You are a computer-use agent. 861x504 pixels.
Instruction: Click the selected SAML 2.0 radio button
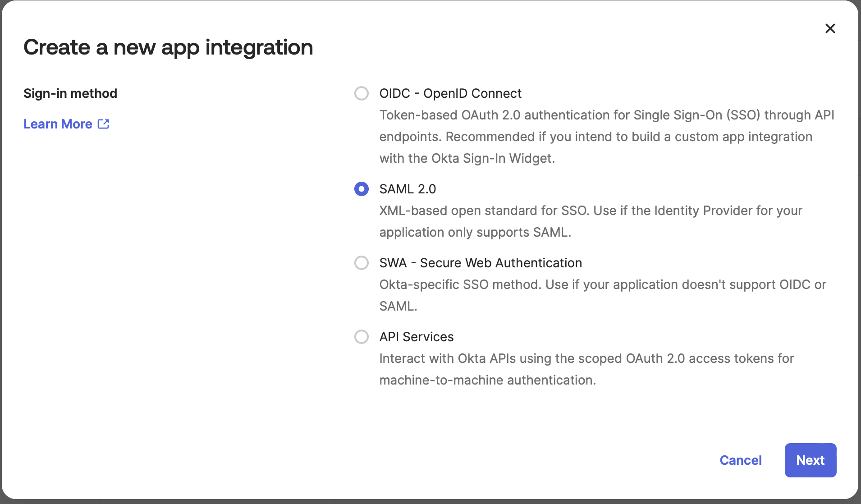(x=361, y=189)
